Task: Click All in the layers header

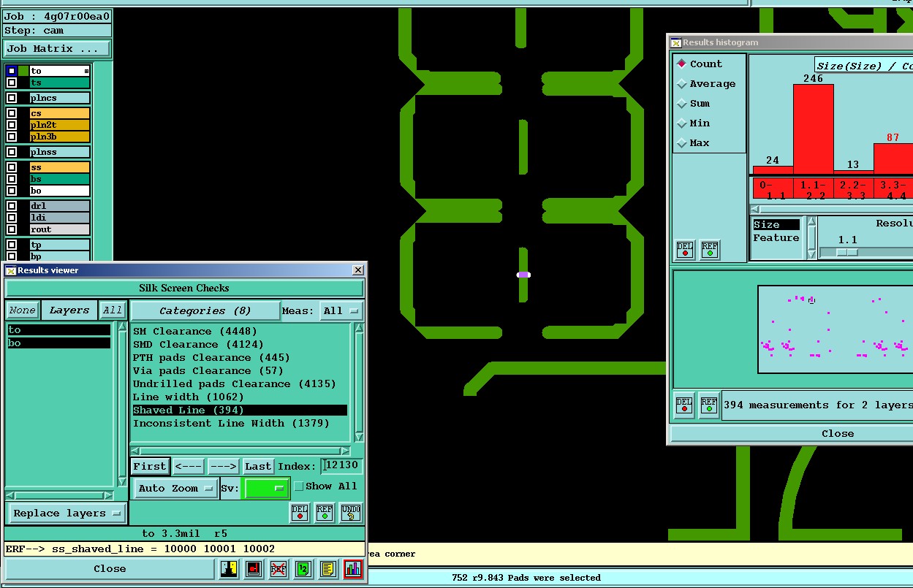Action: [112, 310]
